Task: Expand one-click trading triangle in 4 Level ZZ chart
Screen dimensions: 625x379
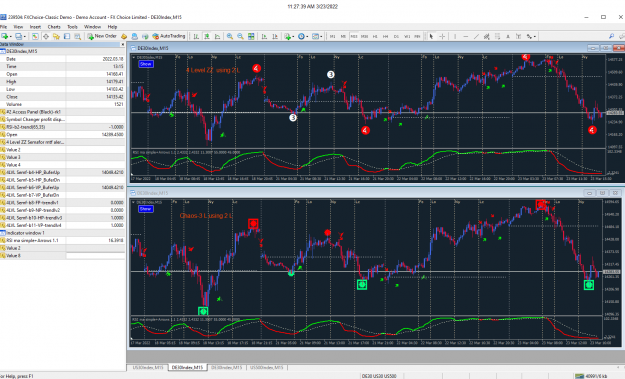Action: click(134, 57)
